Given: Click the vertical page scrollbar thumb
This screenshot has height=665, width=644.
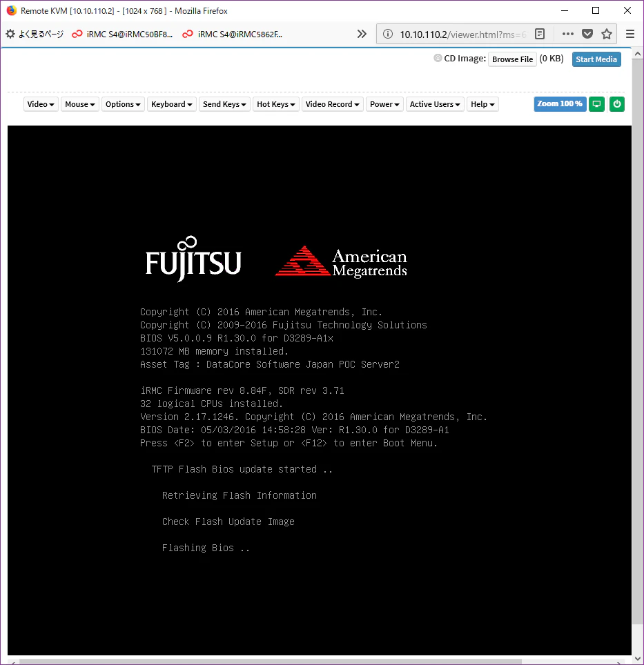Looking at the screenshot, I should pos(637,341).
